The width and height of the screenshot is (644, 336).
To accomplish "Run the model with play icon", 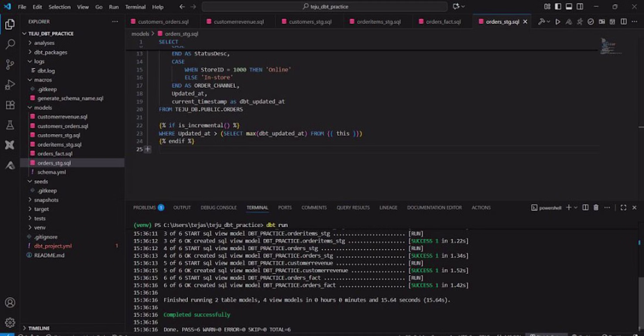I will 558,22.
